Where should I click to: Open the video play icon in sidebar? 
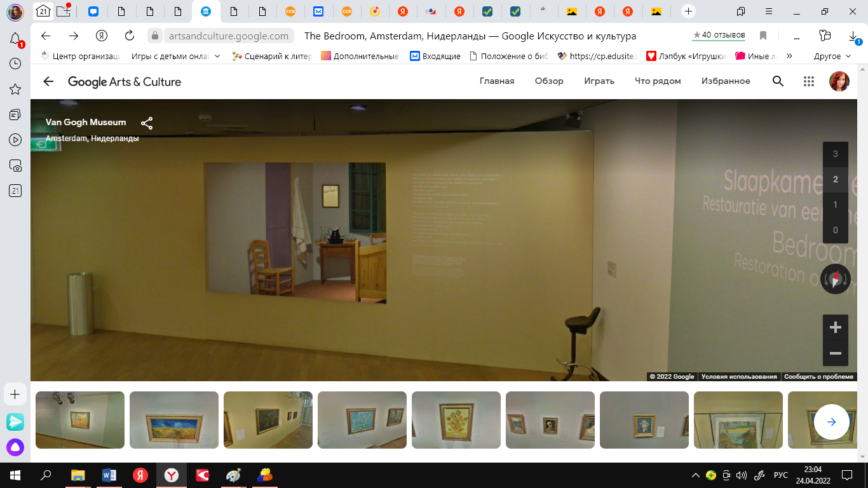click(15, 140)
